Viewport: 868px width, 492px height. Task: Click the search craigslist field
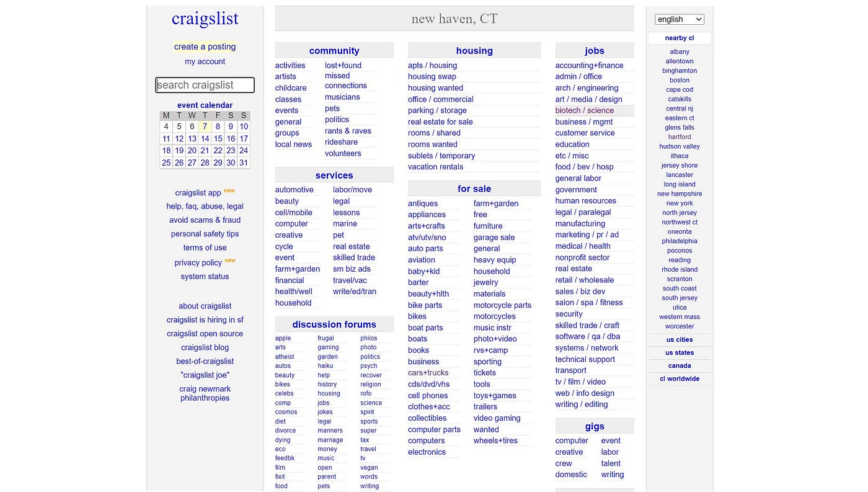click(x=205, y=85)
